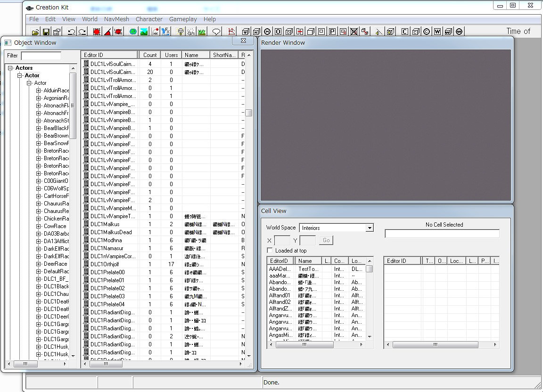Open the World Space Interiors dropdown
The width and height of the screenshot is (543, 392).
[x=370, y=228]
